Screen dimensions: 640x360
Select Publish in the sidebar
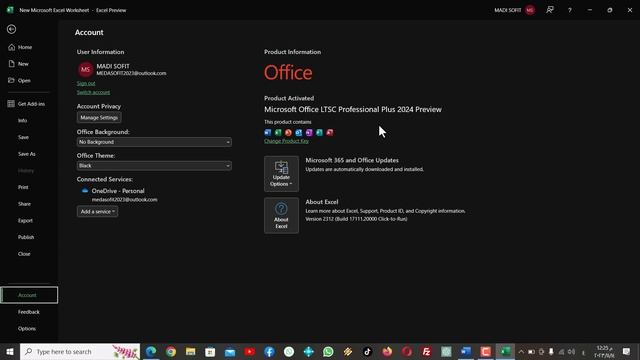[x=26, y=237]
